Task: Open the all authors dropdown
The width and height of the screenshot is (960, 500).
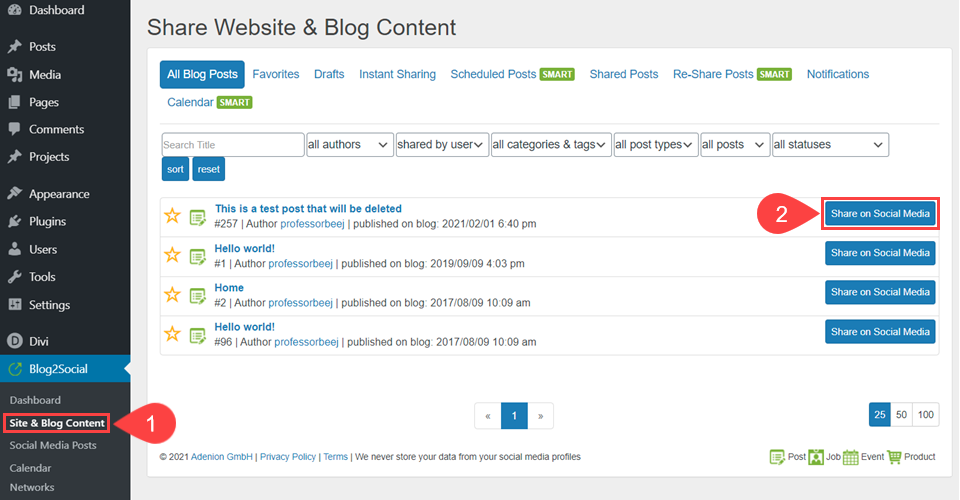Action: point(350,145)
